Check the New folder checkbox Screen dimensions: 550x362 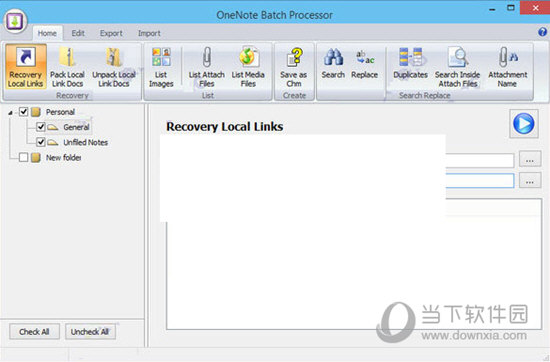(24, 157)
